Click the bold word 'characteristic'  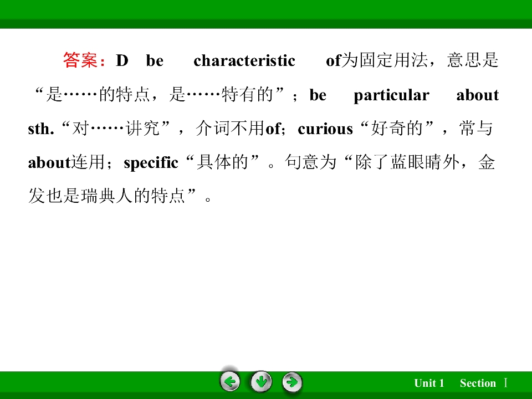244,61
